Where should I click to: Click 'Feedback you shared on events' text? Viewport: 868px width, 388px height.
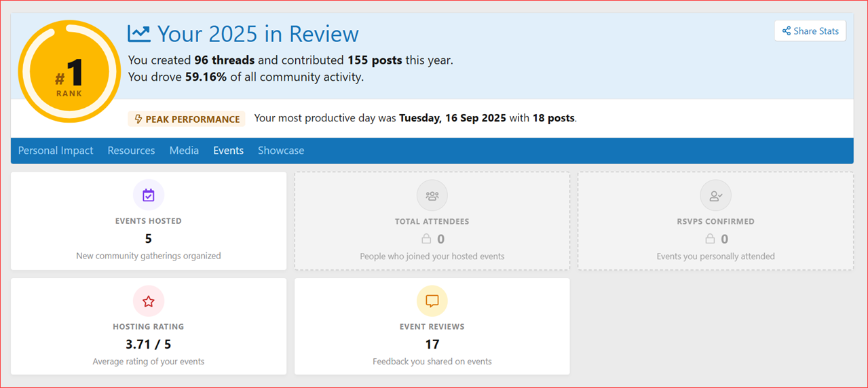click(x=432, y=362)
